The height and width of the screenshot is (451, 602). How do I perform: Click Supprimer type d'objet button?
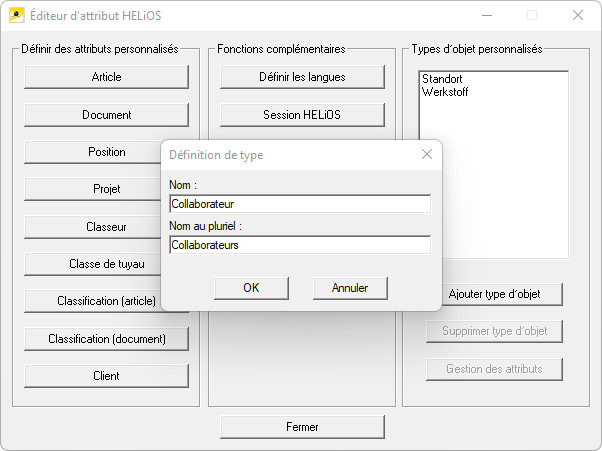[494, 331]
